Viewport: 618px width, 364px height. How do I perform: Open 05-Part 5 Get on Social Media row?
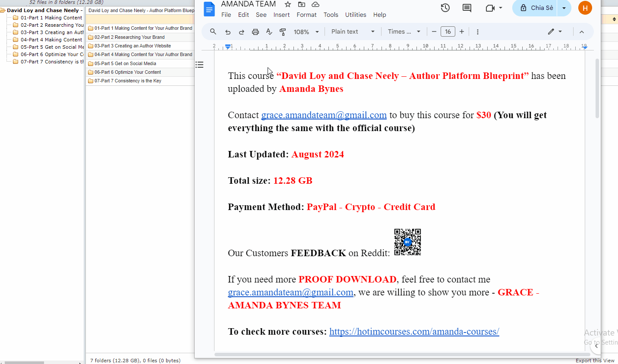[x=140, y=63]
